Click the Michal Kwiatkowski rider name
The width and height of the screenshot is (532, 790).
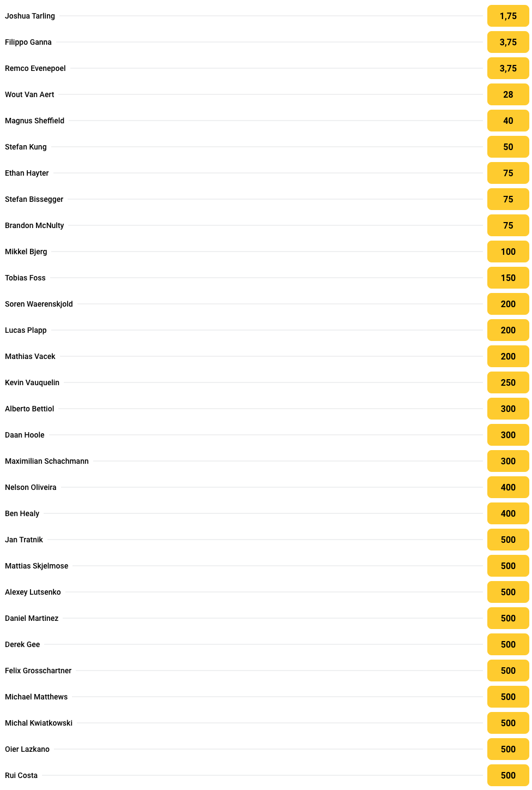coord(39,723)
